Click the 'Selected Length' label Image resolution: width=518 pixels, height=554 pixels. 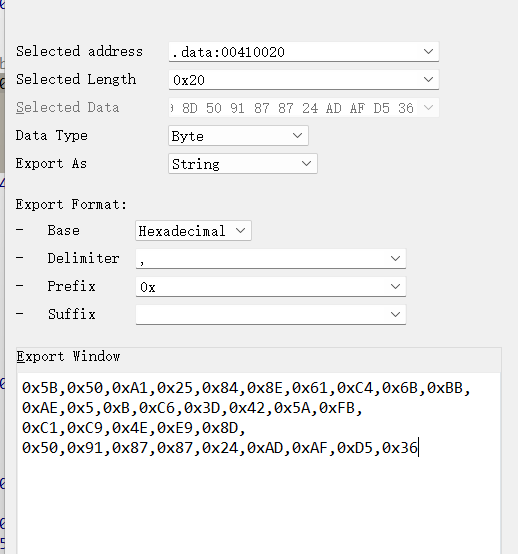tap(76, 79)
